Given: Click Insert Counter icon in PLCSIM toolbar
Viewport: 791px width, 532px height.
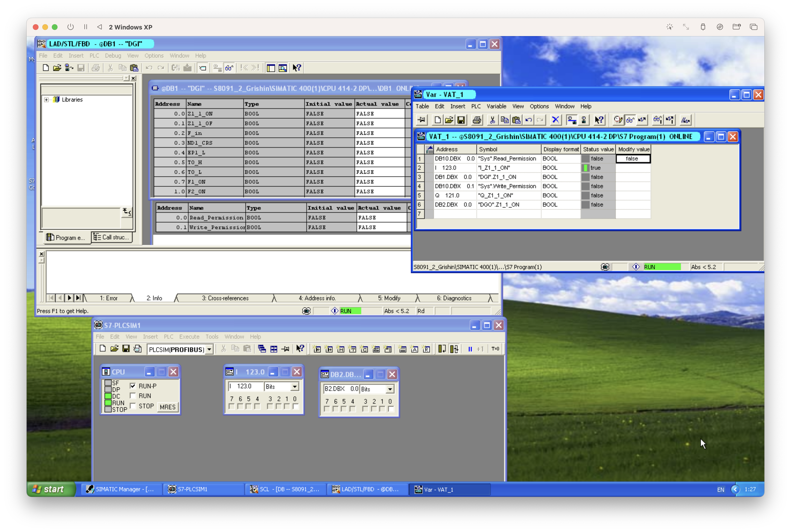Looking at the screenshot, I should 364,349.
